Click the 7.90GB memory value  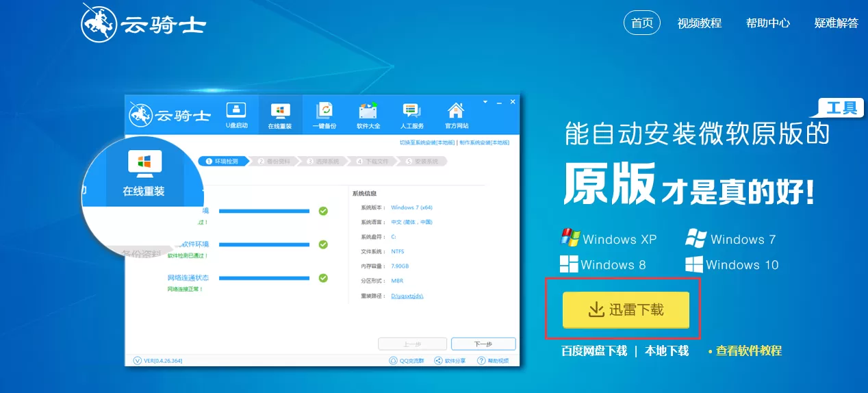pyautogui.click(x=400, y=266)
